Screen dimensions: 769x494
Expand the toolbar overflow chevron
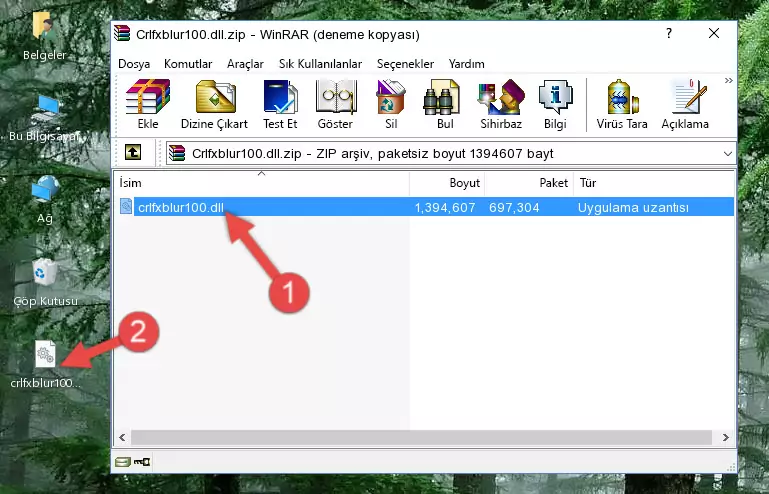(728, 80)
